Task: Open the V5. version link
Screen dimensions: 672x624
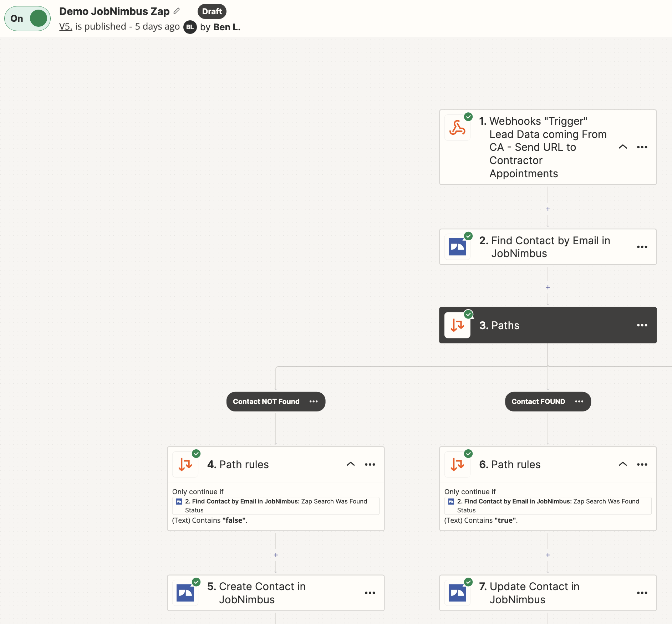Action: pyautogui.click(x=66, y=26)
